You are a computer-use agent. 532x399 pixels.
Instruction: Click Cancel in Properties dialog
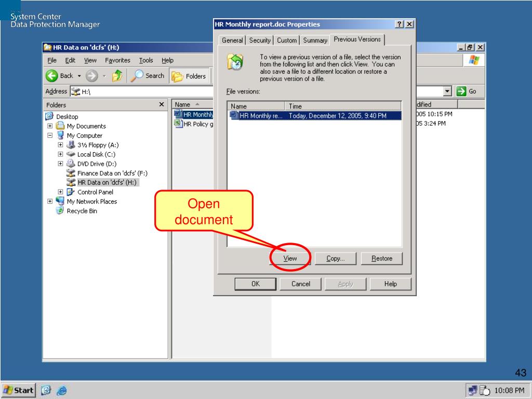[x=301, y=284]
